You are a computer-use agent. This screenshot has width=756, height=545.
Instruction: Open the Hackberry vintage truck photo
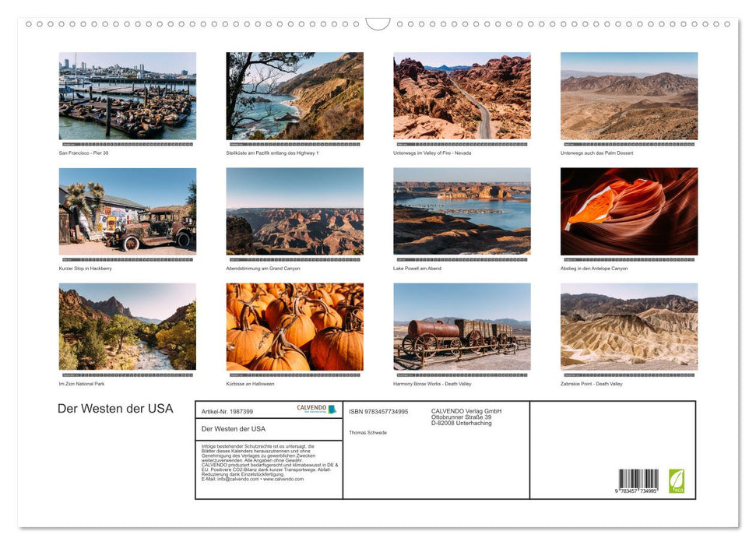click(x=128, y=211)
